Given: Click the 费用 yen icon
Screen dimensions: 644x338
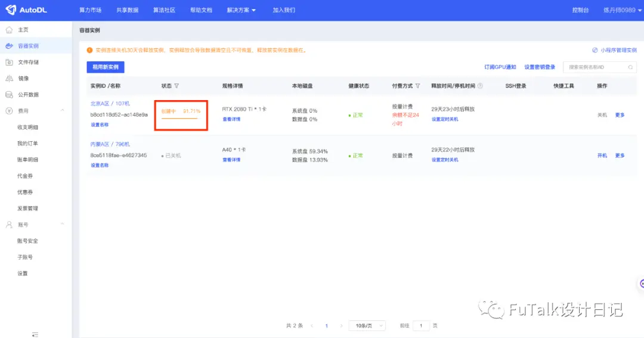Looking at the screenshot, I should 9,111.
